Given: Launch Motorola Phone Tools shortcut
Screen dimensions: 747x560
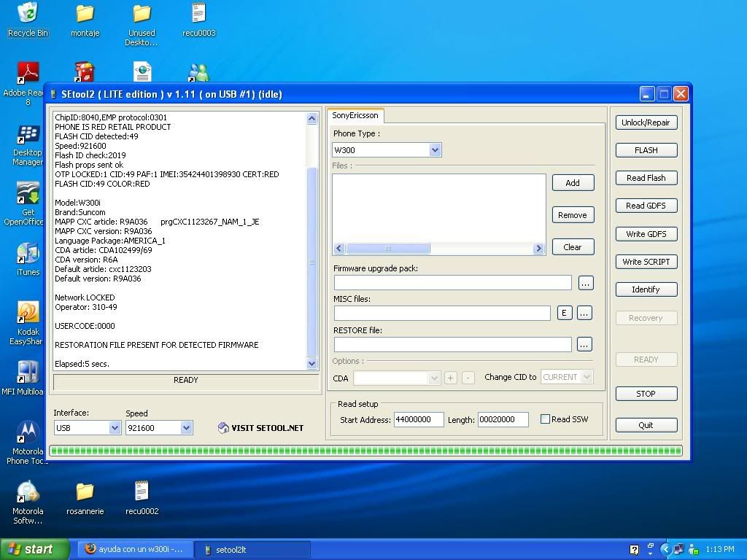Looking at the screenshot, I should pos(28,442).
